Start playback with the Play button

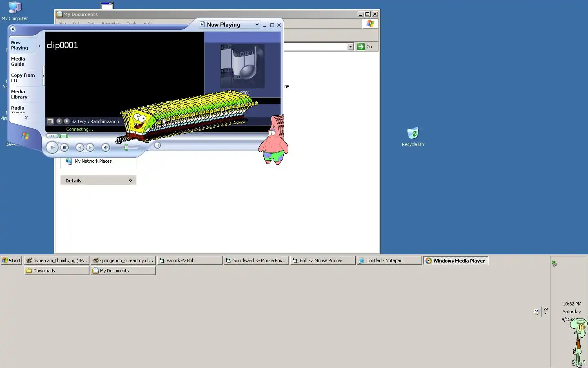pos(52,147)
